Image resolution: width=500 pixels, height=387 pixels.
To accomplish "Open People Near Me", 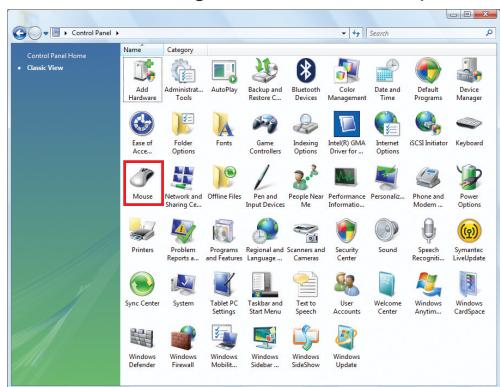I will point(306,186).
